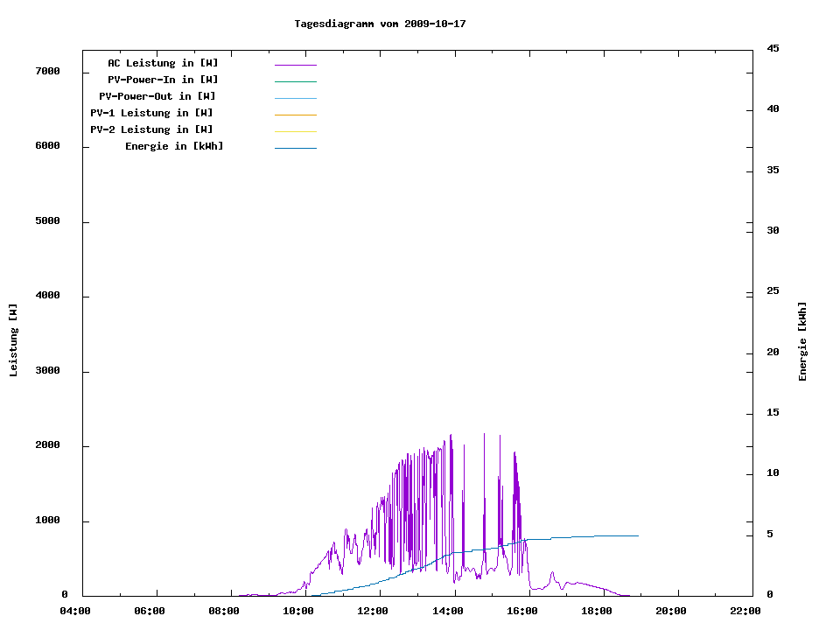Click the 14:00 time axis label
Screen dimensions: 840x630
click(x=447, y=611)
